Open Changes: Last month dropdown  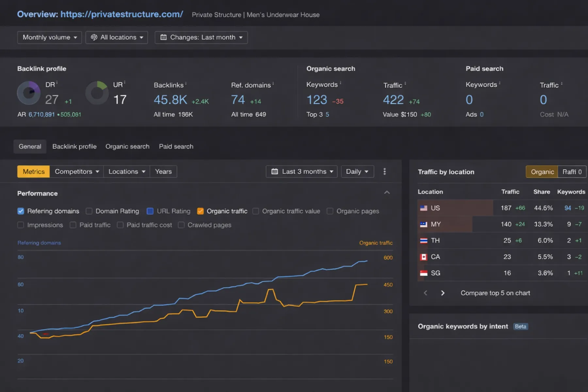[x=201, y=37]
